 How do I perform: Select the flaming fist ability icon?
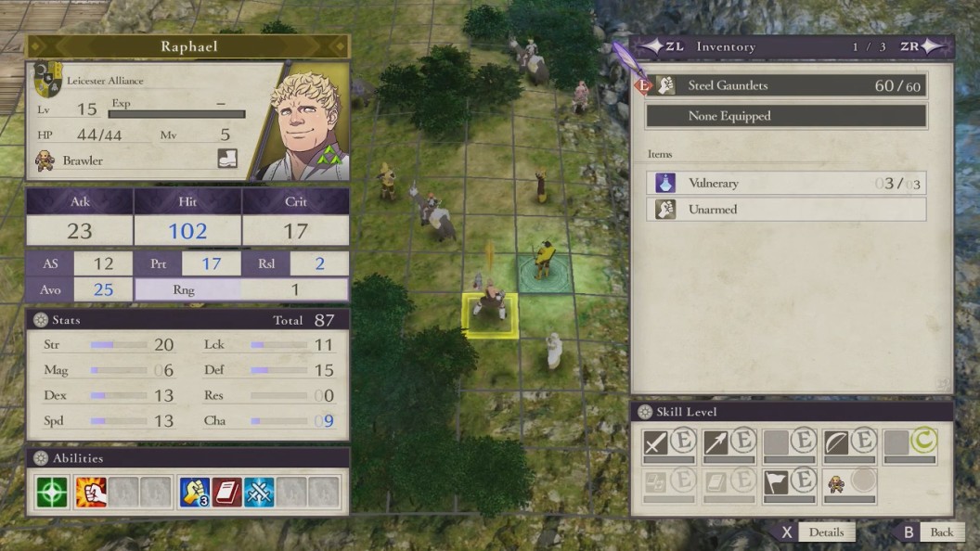pos(91,493)
